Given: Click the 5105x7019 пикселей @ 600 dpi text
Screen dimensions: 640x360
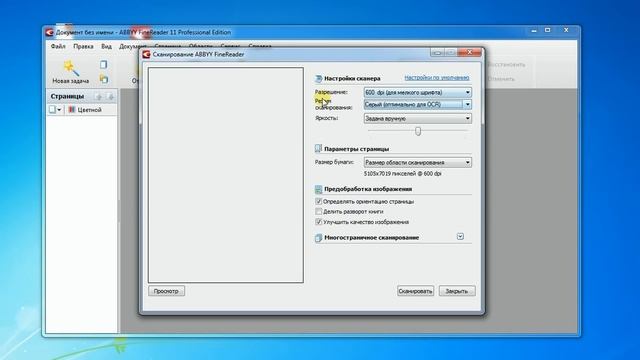Looking at the screenshot, I should click(x=402, y=173).
